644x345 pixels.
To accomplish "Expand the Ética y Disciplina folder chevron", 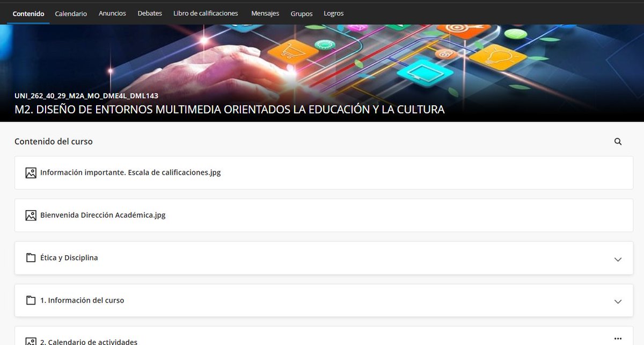I will (x=618, y=259).
